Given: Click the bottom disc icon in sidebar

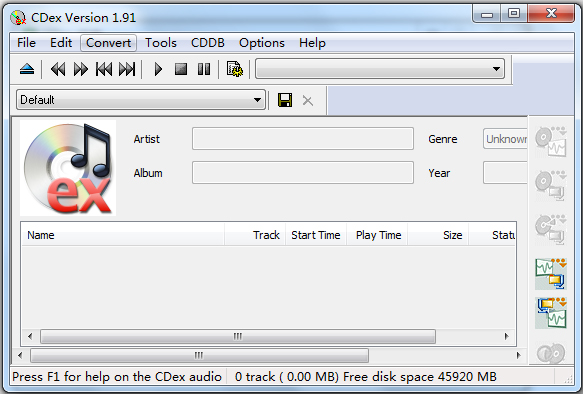Looking at the screenshot, I should tap(551, 353).
